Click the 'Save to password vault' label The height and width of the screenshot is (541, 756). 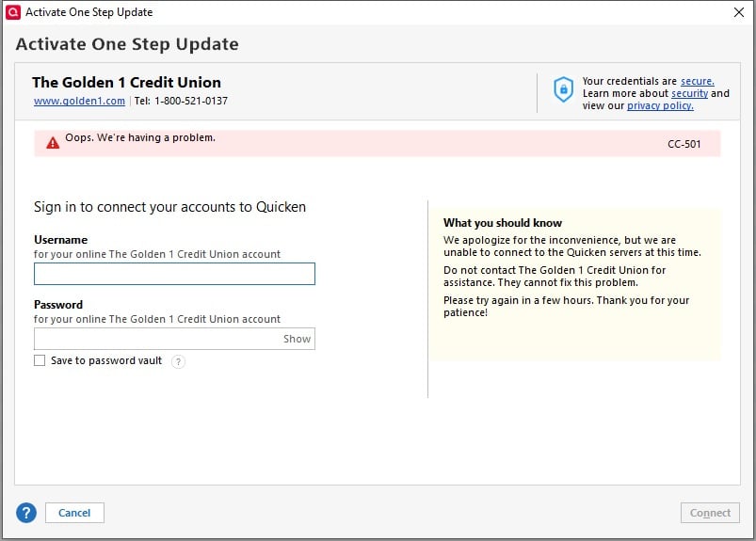106,360
